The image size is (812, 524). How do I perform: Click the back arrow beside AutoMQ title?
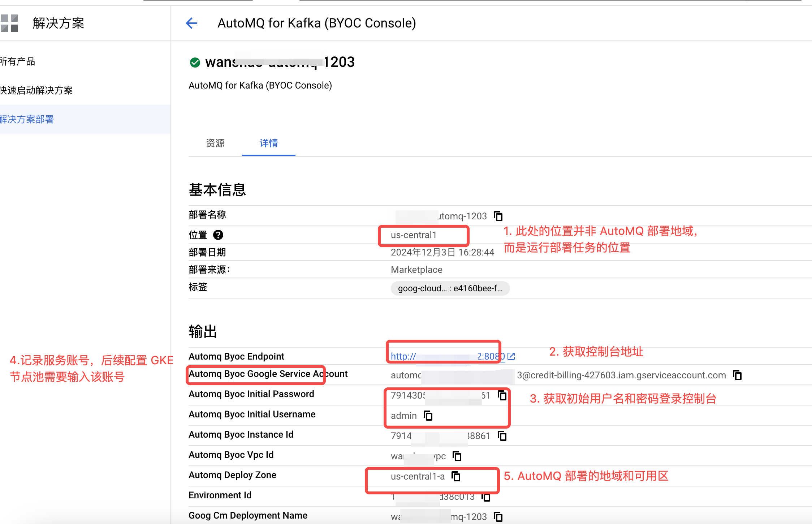tap(191, 23)
